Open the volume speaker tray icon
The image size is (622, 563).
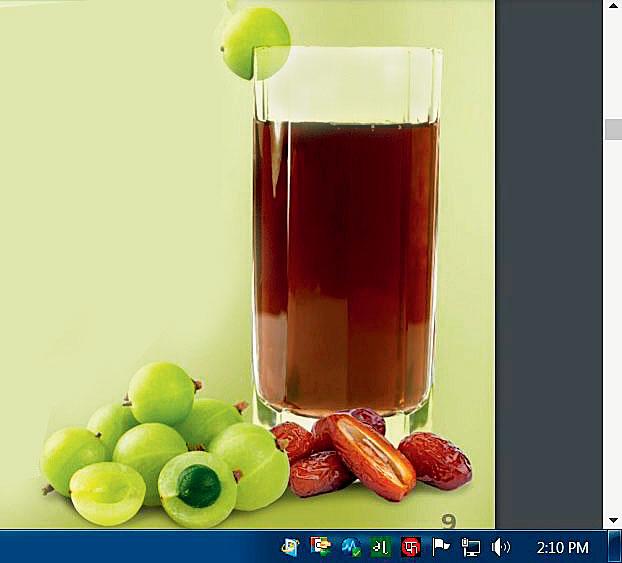tap(500, 548)
